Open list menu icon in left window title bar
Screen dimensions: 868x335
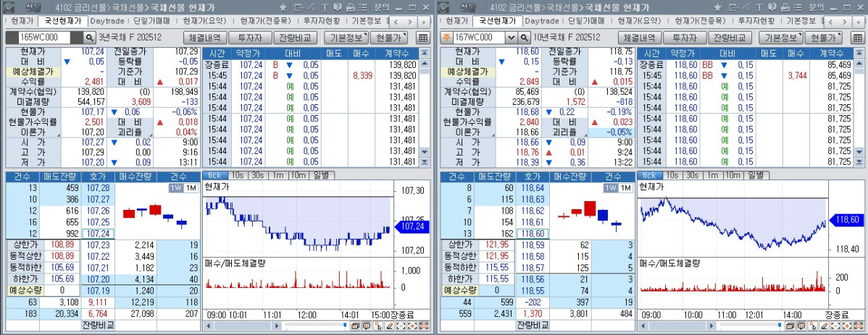click(362, 8)
